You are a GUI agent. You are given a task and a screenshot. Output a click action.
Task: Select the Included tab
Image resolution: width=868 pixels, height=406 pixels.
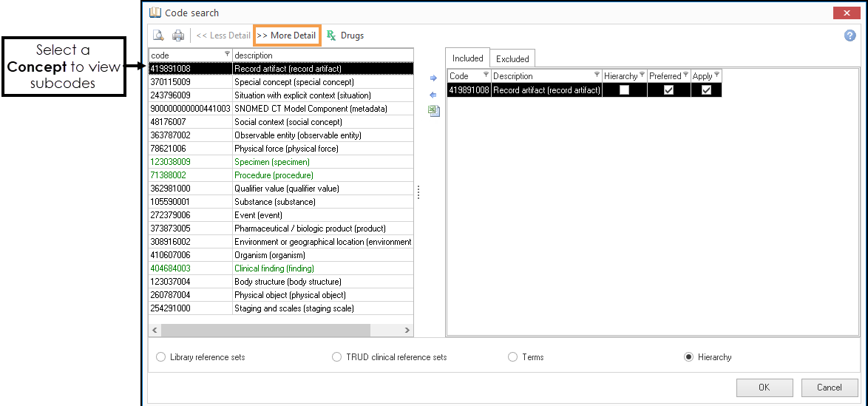tap(467, 58)
